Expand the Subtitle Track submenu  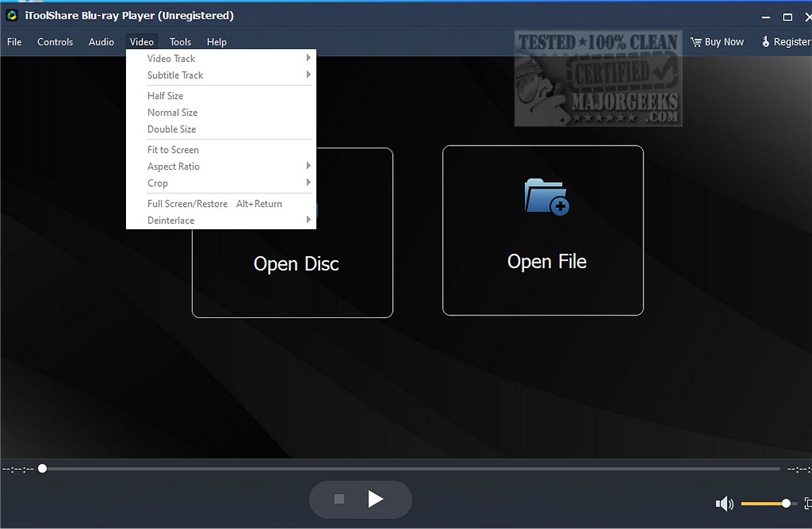coord(221,75)
